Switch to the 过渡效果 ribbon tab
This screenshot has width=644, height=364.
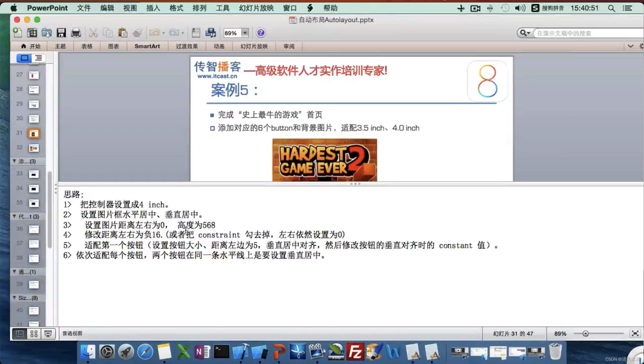(x=187, y=46)
